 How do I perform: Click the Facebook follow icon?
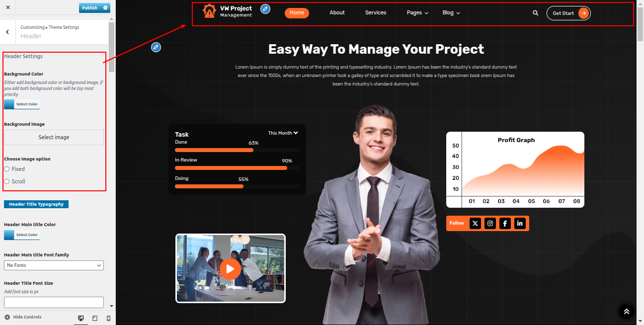coord(505,224)
